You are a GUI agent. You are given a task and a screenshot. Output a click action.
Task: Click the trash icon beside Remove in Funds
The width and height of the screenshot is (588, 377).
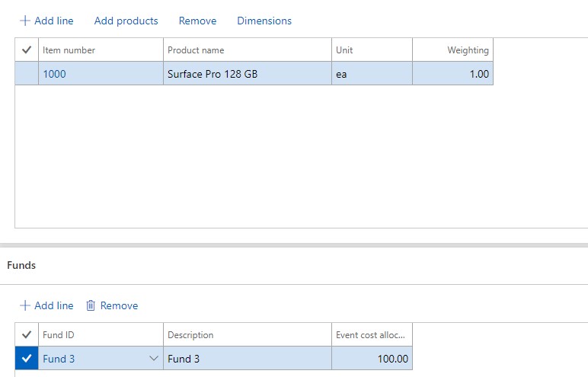click(x=91, y=305)
